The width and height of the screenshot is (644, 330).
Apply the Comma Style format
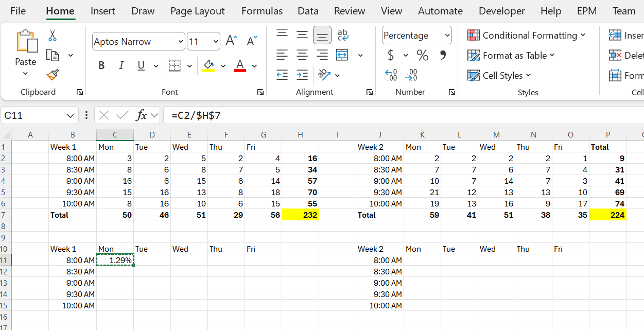pyautogui.click(x=443, y=55)
